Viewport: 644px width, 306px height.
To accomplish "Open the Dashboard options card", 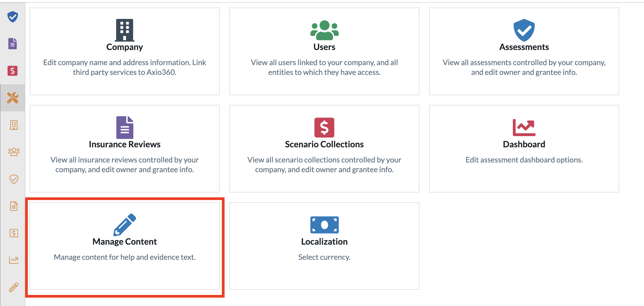I will [x=524, y=149].
